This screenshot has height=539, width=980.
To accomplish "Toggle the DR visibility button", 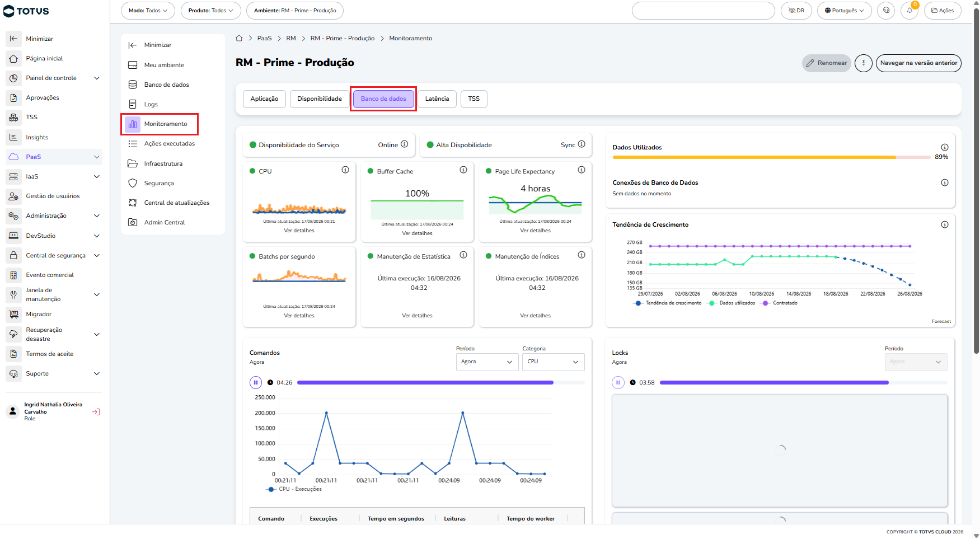I will pyautogui.click(x=796, y=11).
